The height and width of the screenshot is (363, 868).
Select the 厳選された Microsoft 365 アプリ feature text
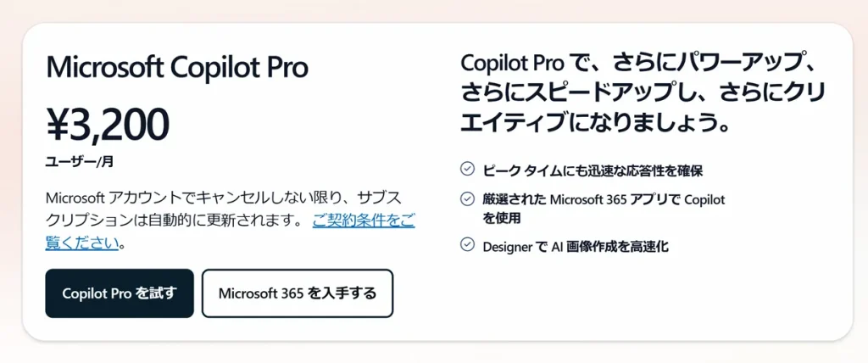coord(604,200)
